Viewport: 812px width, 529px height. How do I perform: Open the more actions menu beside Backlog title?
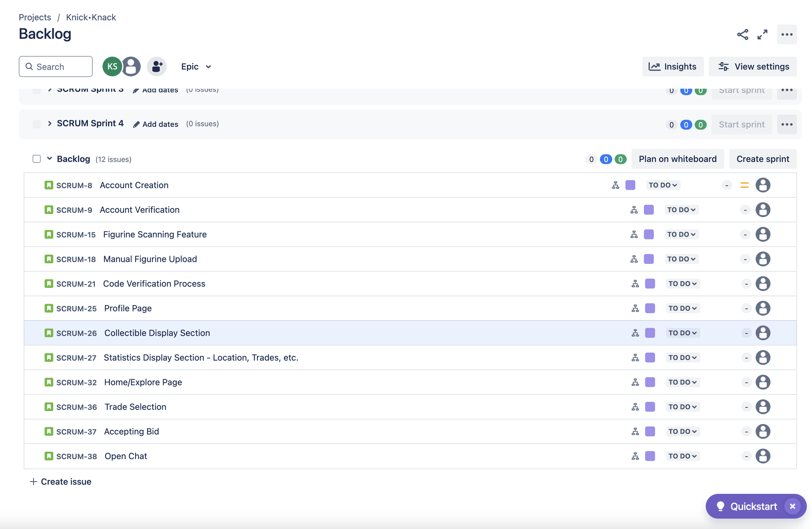coord(787,34)
